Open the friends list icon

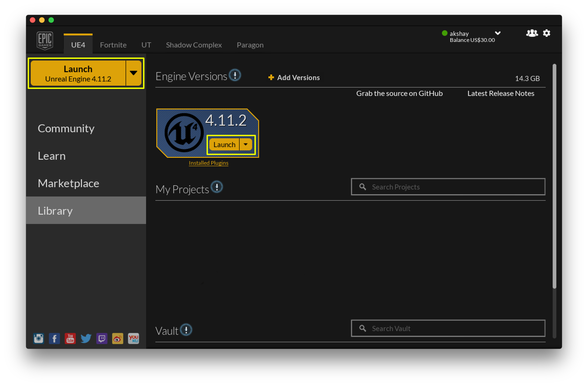point(532,33)
